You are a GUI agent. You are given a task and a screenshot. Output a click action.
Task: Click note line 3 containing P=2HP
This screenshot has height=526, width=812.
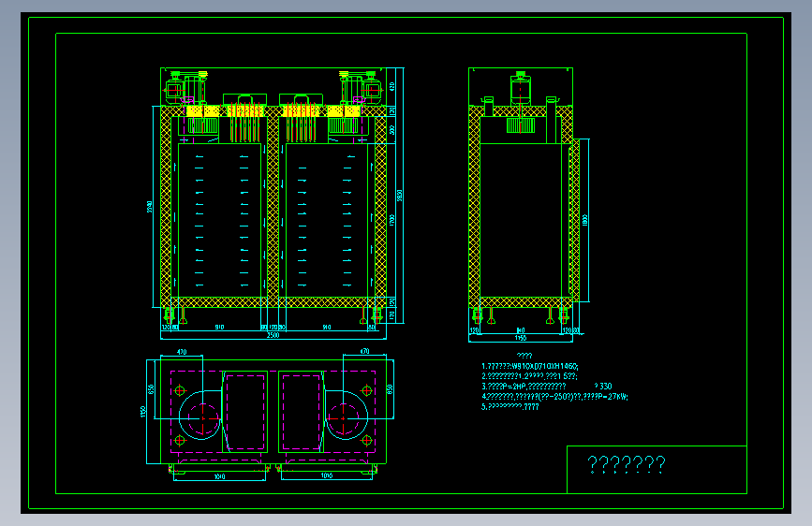click(524, 387)
